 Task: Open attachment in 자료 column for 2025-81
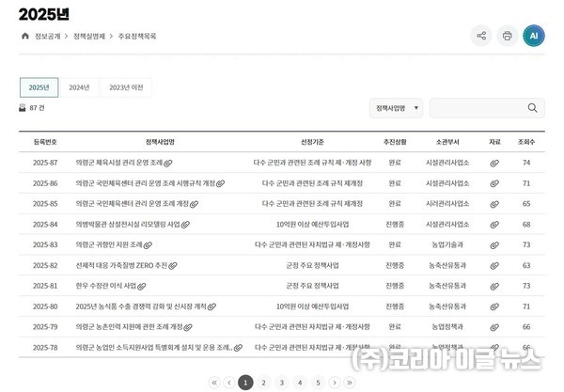tap(494, 287)
